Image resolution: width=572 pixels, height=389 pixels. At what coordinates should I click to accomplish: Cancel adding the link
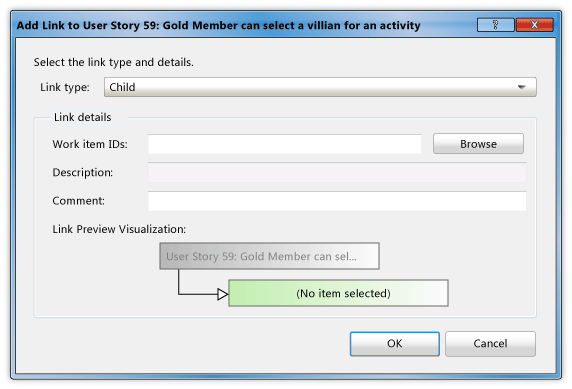tap(490, 344)
